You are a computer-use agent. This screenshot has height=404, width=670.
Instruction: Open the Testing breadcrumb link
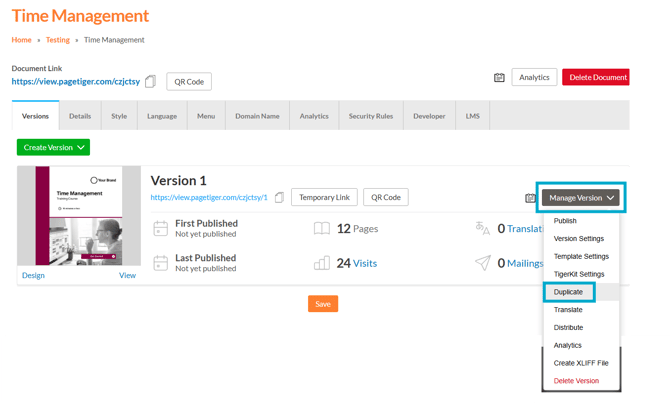click(58, 40)
